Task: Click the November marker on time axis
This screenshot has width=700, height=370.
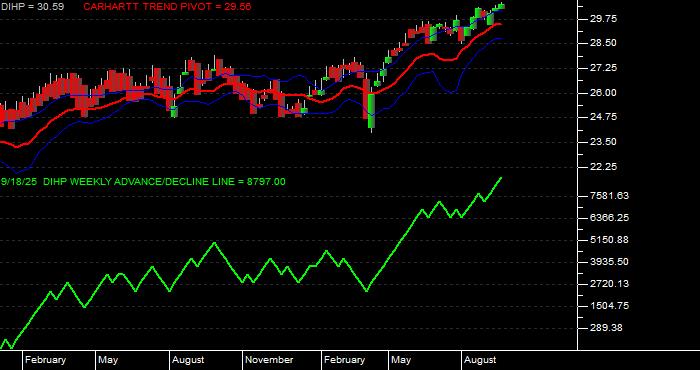Action: pos(269,360)
